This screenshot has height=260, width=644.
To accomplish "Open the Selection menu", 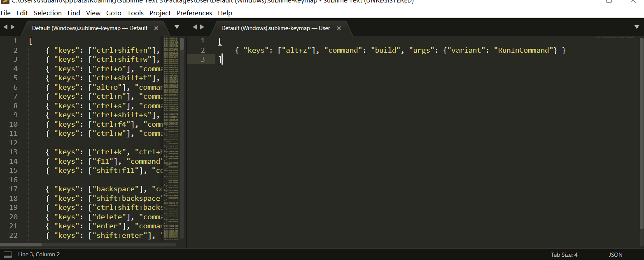I will 48,13.
